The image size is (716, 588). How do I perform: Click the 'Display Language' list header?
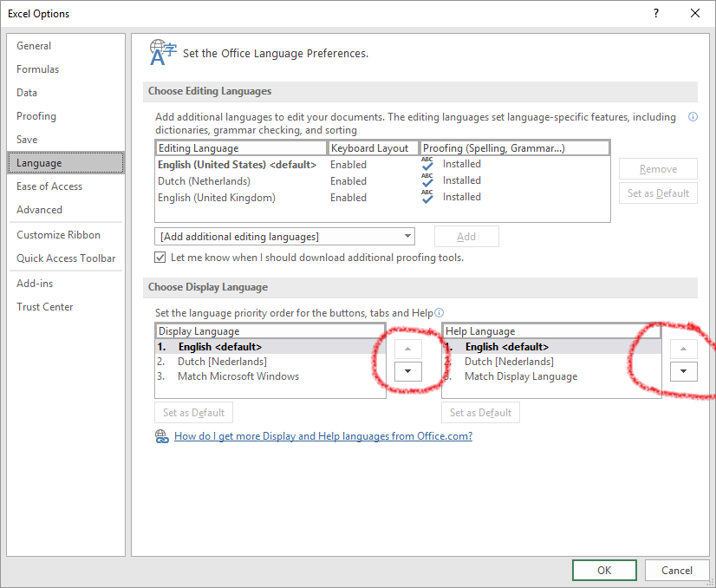(270, 331)
